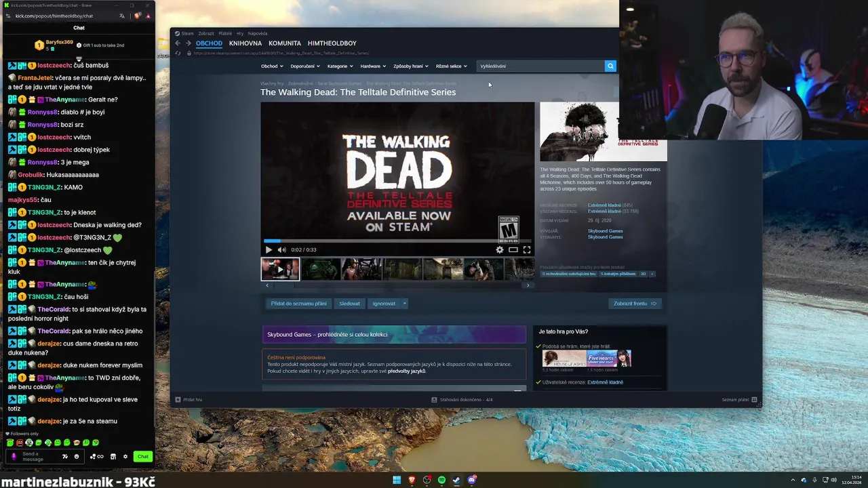This screenshot has width=868, height=488.
Task: Open the Kicks points icon
Action: 97,456
